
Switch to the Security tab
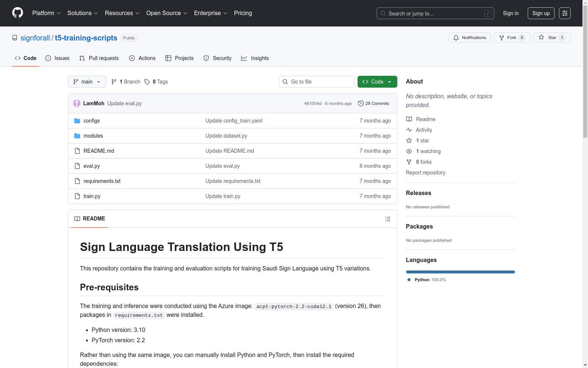218,58
